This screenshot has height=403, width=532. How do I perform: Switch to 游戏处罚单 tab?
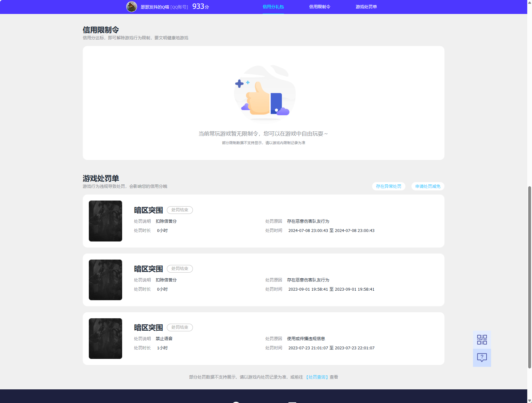tap(366, 7)
